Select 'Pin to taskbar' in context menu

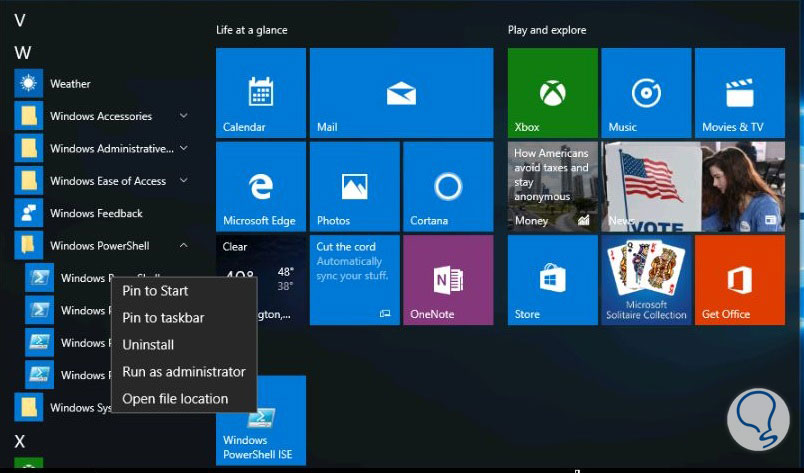pyautogui.click(x=184, y=318)
